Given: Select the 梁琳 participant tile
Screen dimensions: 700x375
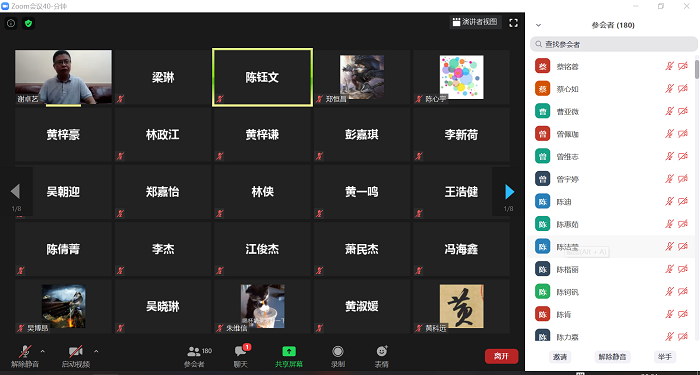Looking at the screenshot, I should (163, 77).
